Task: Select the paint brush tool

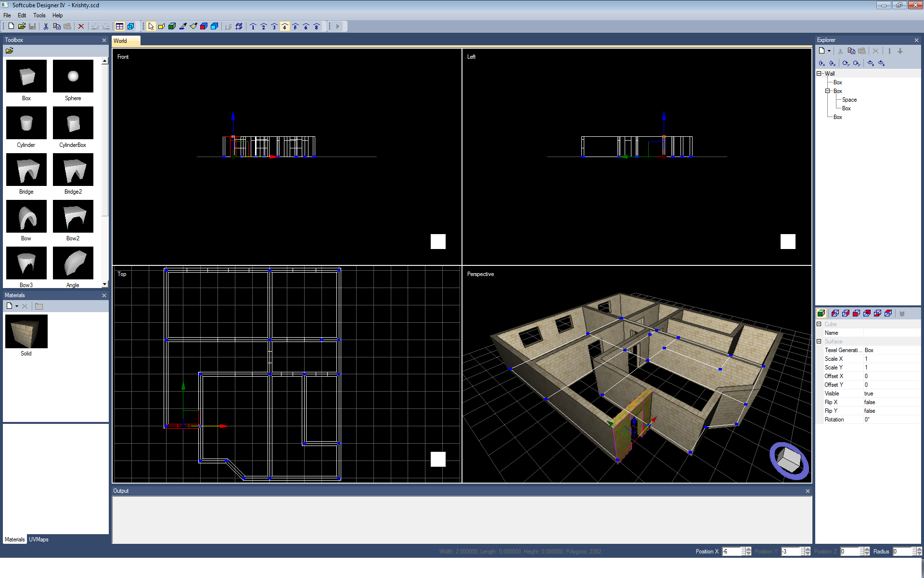Action: point(193,26)
